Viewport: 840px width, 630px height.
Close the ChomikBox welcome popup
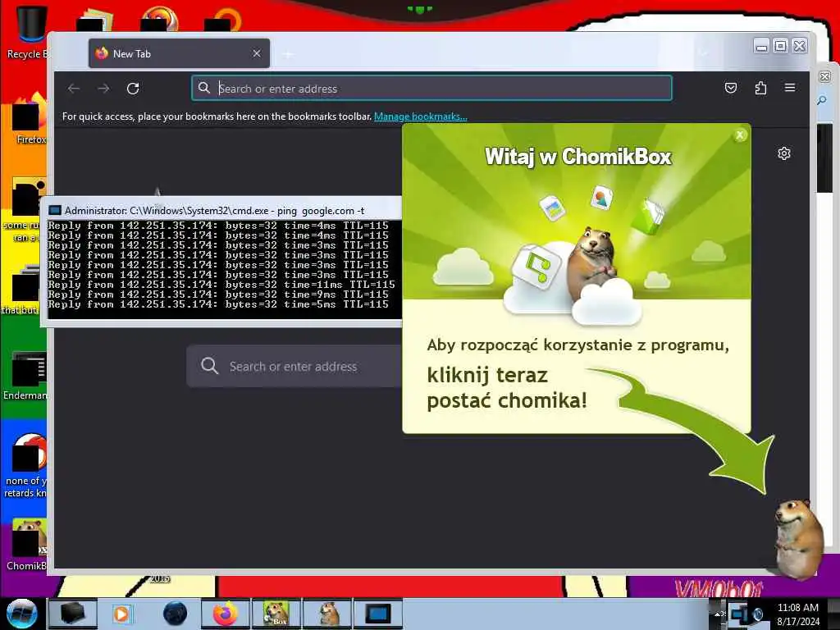pyautogui.click(x=740, y=135)
